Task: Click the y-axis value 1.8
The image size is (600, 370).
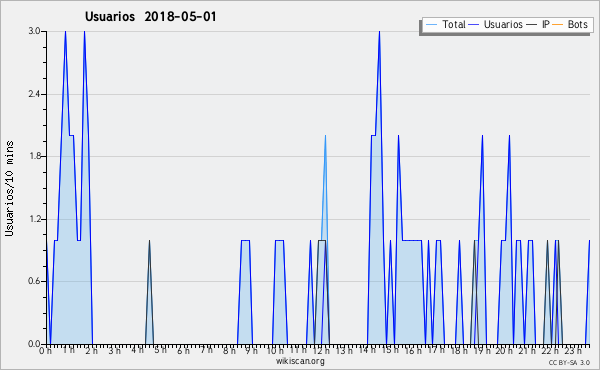Action: coord(34,156)
